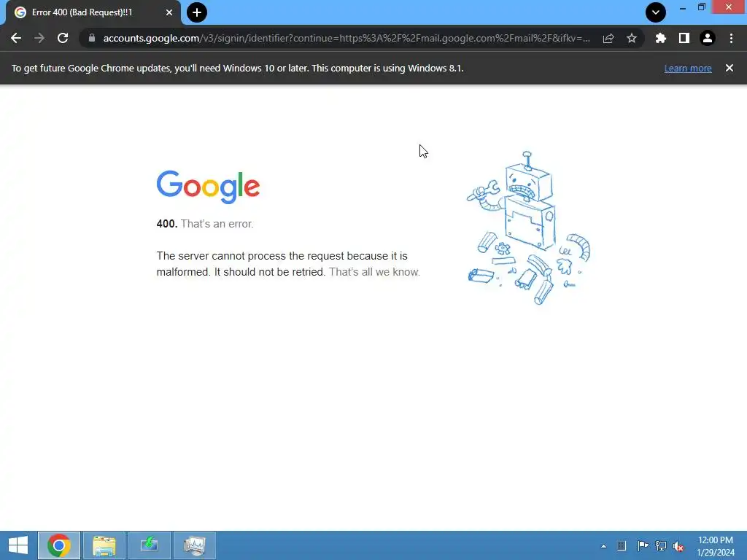Reload the current page
The image size is (747, 560).
point(63,38)
